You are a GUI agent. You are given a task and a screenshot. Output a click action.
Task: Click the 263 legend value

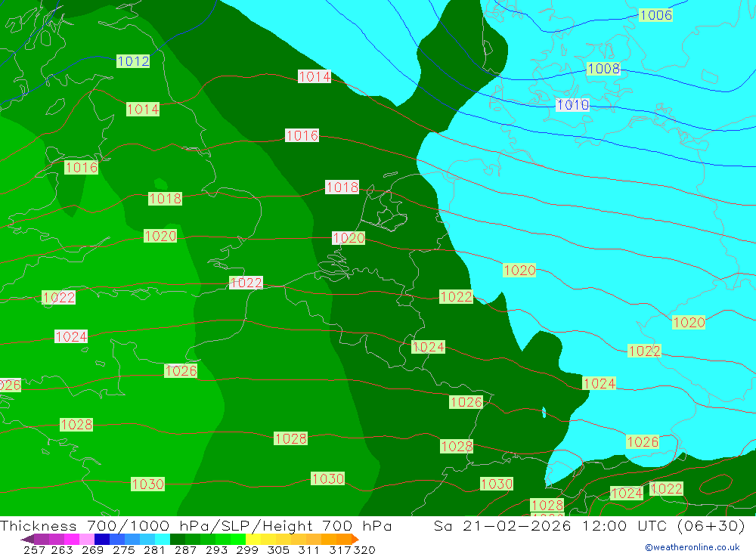[x=62, y=549]
